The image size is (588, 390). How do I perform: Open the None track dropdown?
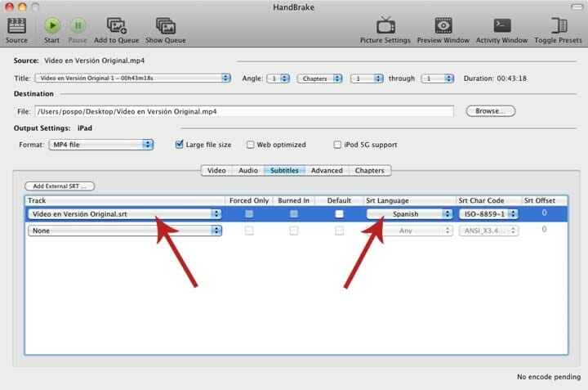tap(124, 231)
